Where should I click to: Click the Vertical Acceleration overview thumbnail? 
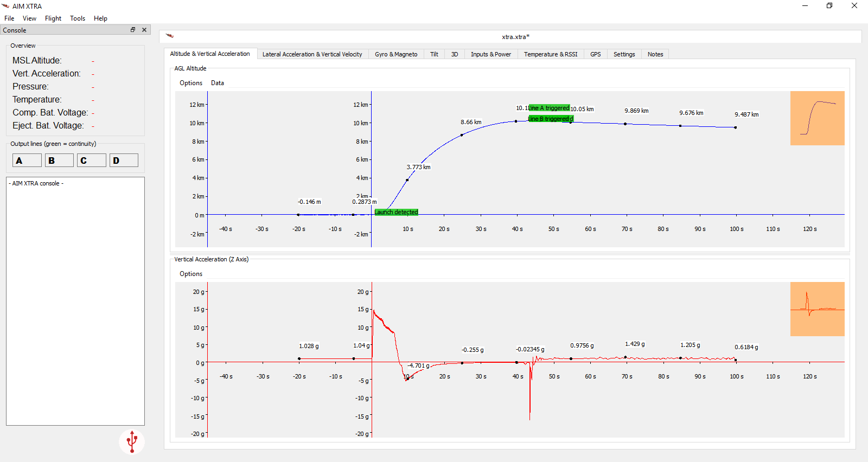click(x=818, y=309)
